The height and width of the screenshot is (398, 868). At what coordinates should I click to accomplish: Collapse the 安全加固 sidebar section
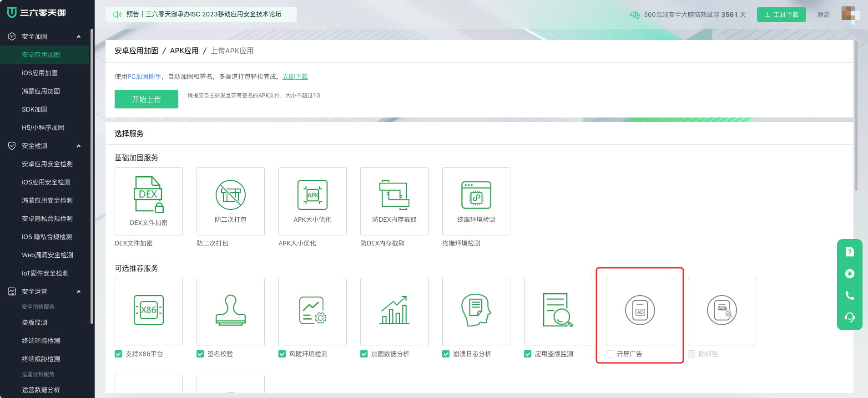(x=79, y=36)
